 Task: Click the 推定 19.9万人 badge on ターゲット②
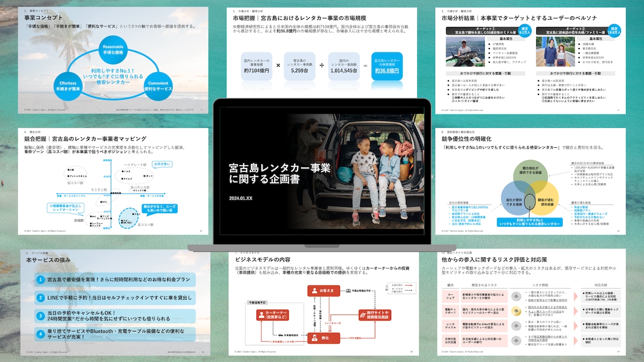614,30
